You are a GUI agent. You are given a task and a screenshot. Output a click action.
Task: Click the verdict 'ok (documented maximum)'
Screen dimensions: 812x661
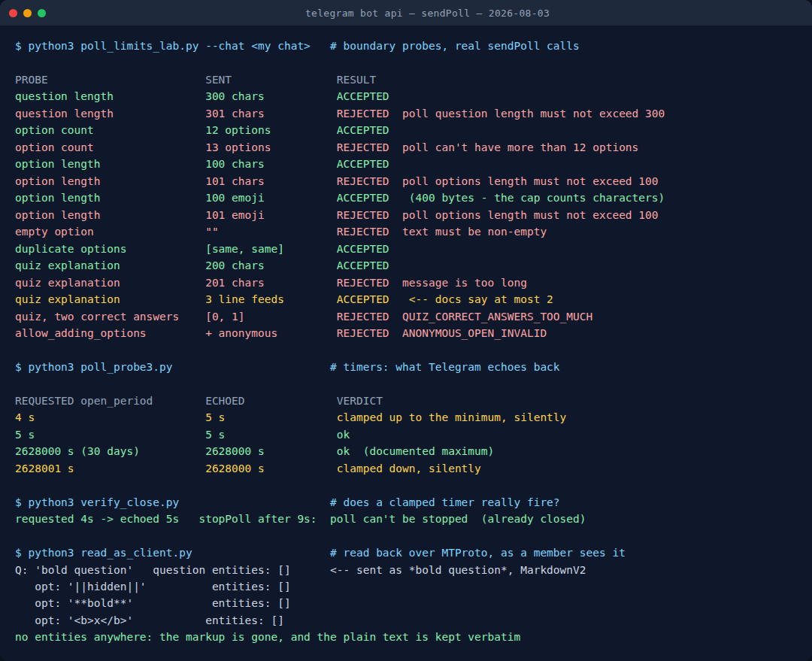tap(415, 451)
